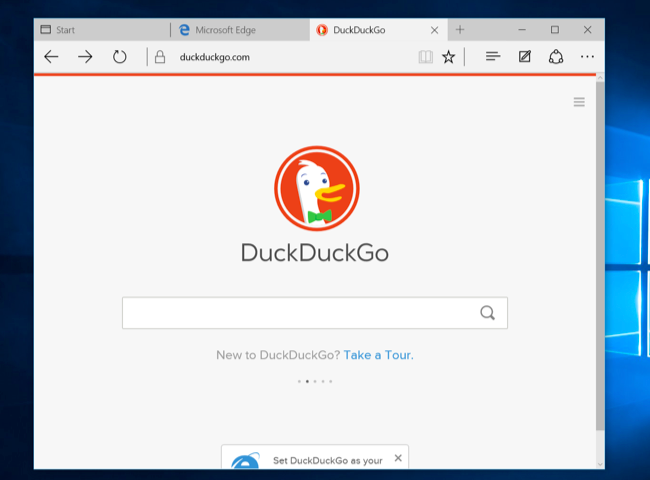Click the forward navigation arrow
The image size is (650, 480).
(x=85, y=57)
